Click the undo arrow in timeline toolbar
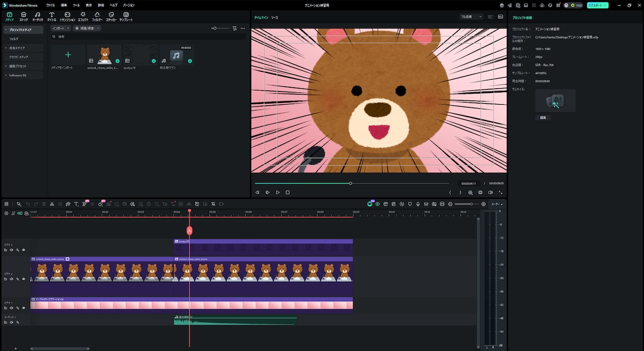The height and width of the screenshot is (351, 644). (x=27, y=204)
